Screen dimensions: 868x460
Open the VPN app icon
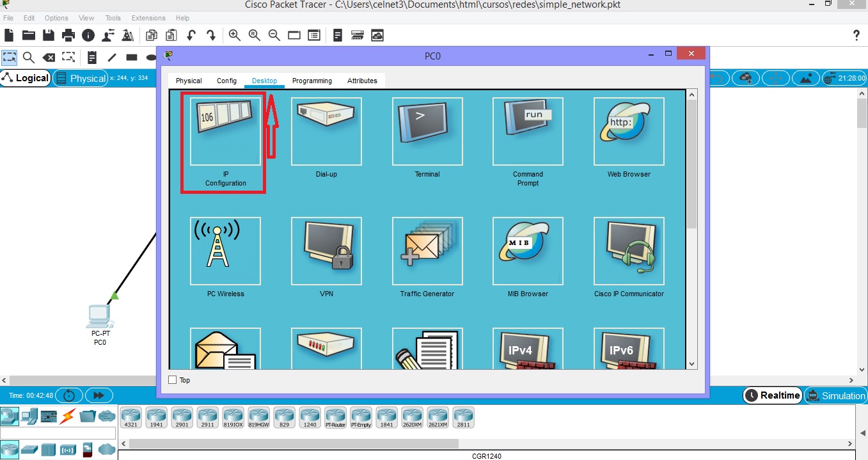[x=326, y=251]
